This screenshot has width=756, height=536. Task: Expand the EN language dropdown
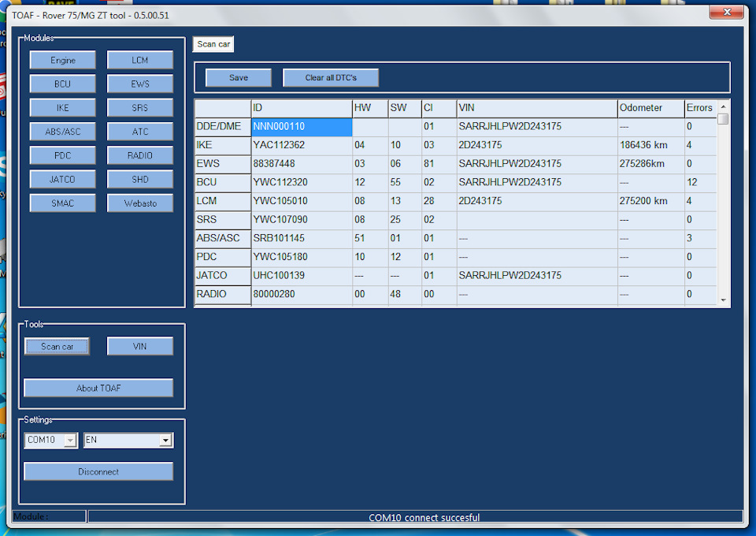[166, 440]
